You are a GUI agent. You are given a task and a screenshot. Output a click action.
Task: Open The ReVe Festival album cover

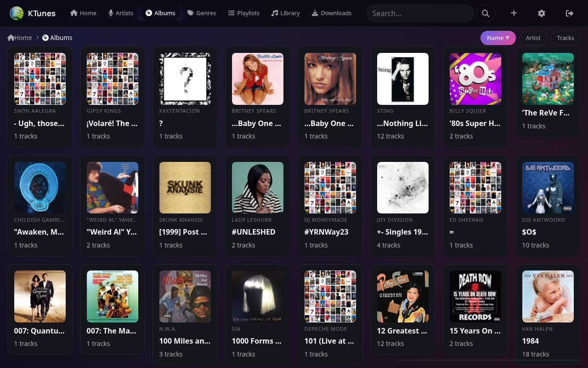tap(548, 79)
